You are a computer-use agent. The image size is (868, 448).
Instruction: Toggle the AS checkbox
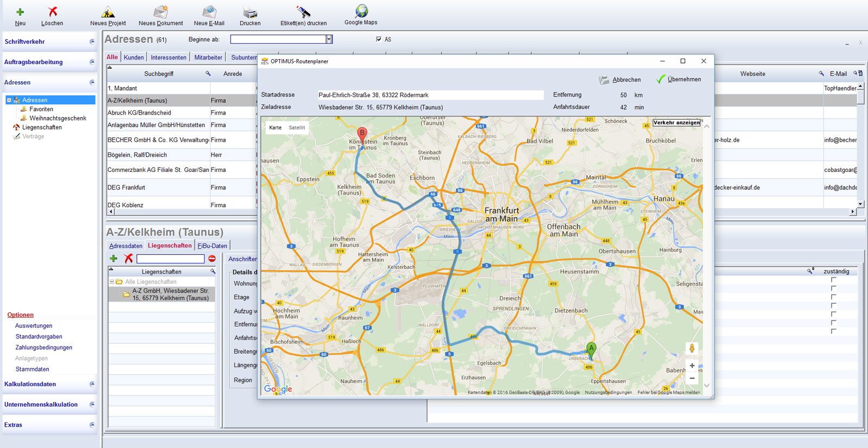point(379,39)
